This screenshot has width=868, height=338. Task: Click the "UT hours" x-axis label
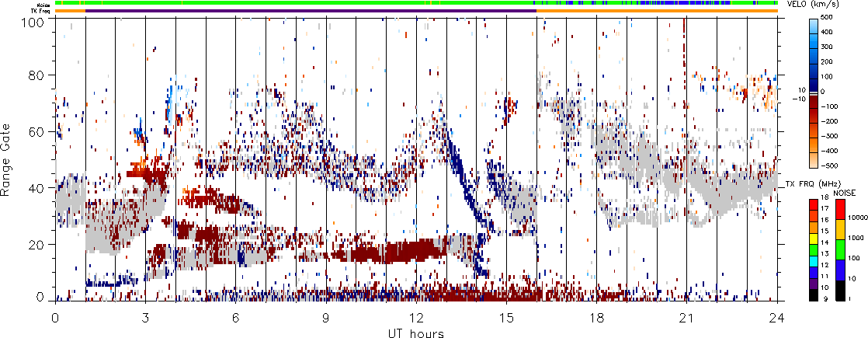pyautogui.click(x=416, y=333)
